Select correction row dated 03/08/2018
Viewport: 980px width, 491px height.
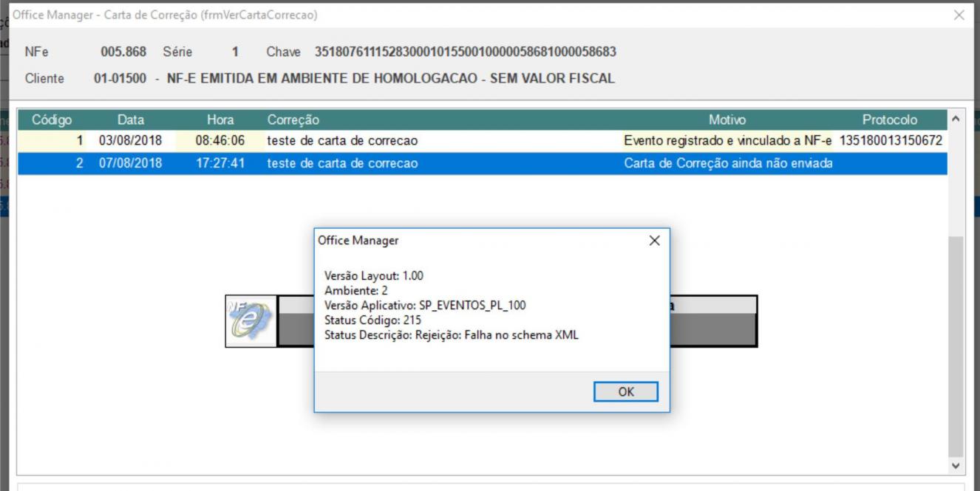(482, 140)
